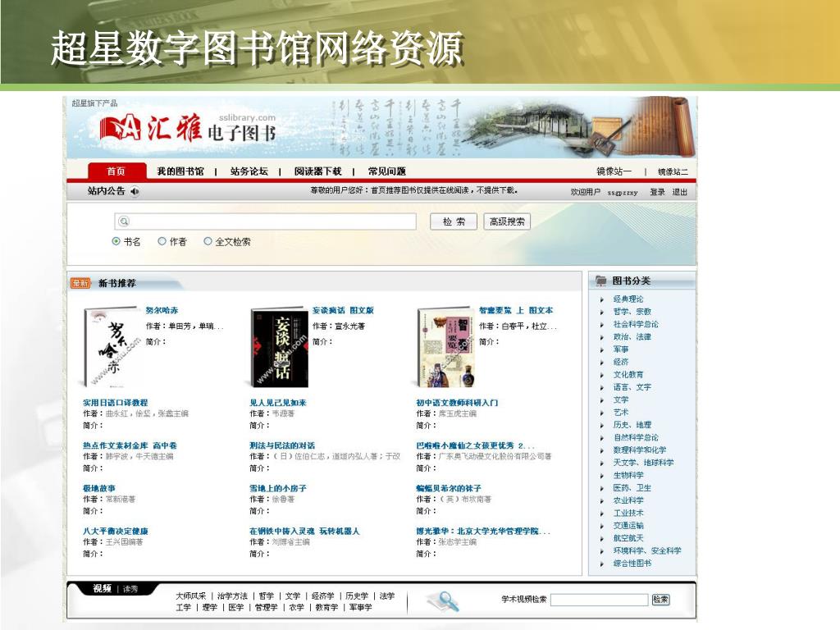Open the 智囊要览 上 图文本 link

[x=516, y=310]
